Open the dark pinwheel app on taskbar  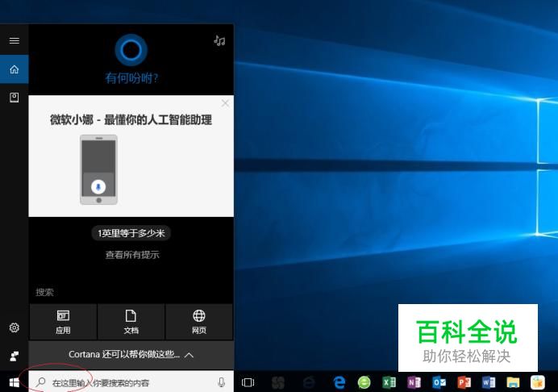[278, 383]
